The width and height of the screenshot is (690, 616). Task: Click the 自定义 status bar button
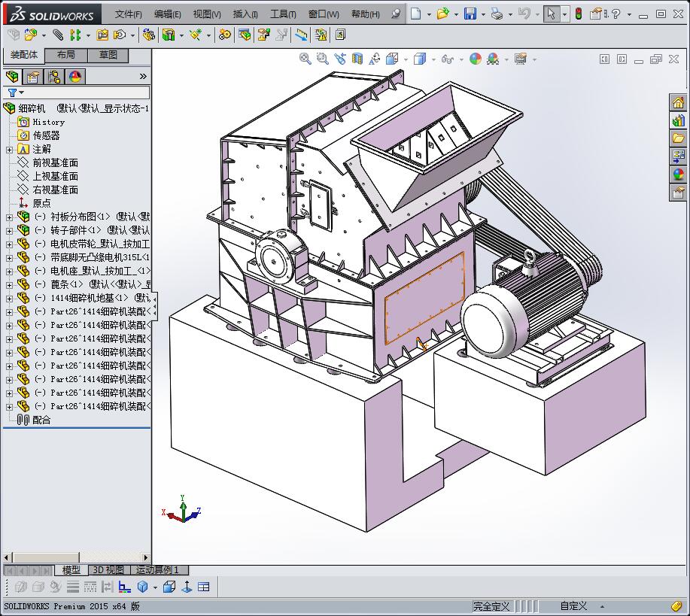coord(573,606)
